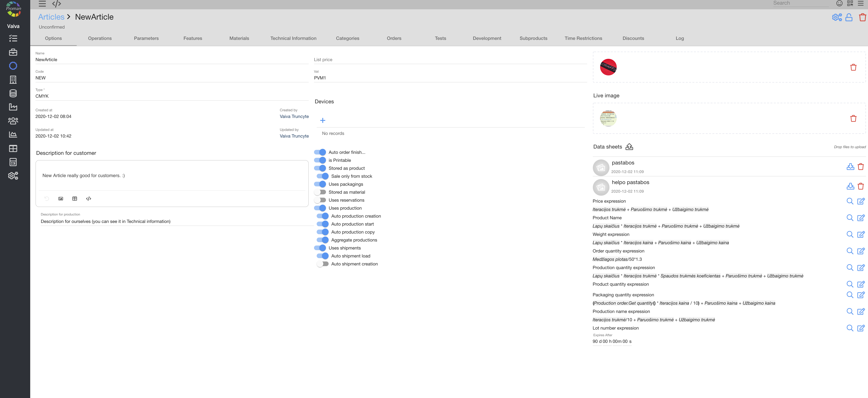Switch to the Technical Information tab
The width and height of the screenshot is (868, 398).
[x=293, y=38]
